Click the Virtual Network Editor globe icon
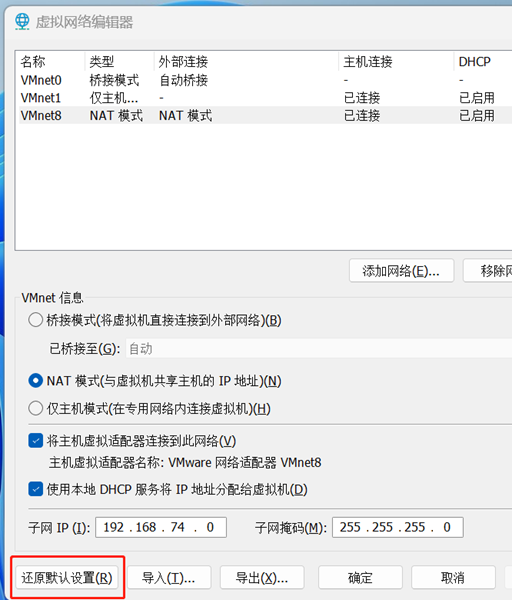Image resolution: width=512 pixels, height=600 pixels. (x=22, y=22)
